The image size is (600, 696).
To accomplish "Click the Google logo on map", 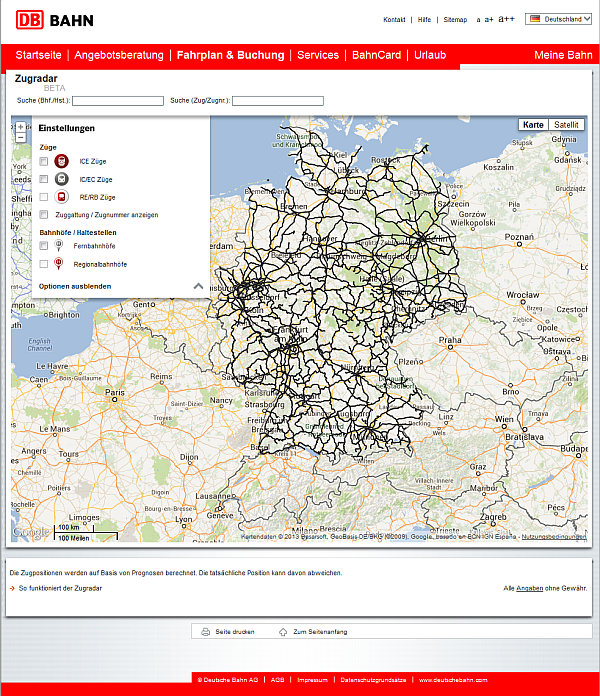I will point(31,532).
